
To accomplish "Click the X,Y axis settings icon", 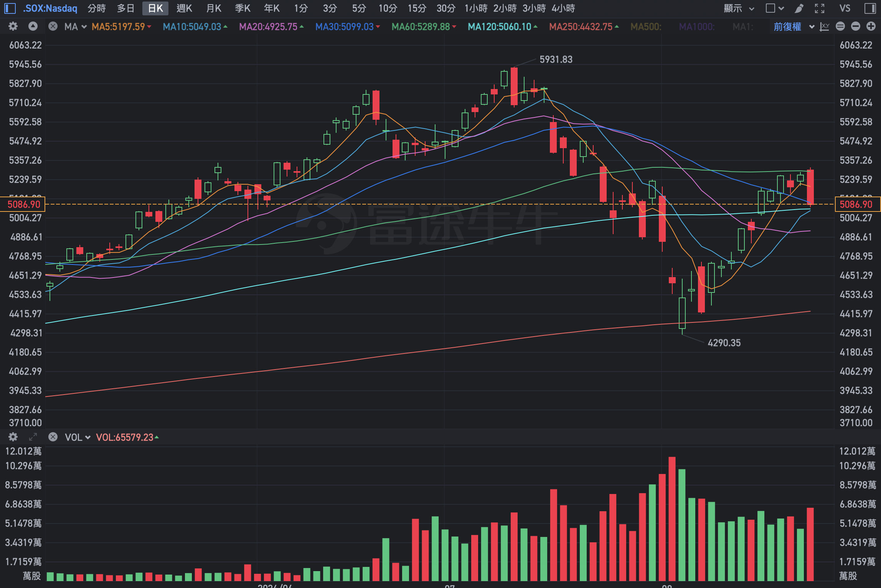I will [x=825, y=26].
